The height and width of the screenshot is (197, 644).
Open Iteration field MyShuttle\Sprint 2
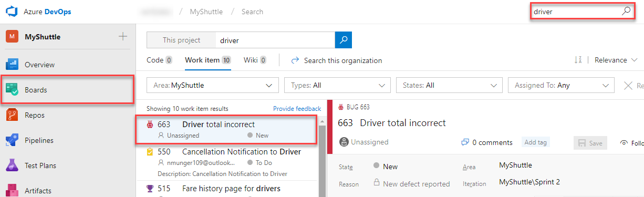tap(529, 183)
